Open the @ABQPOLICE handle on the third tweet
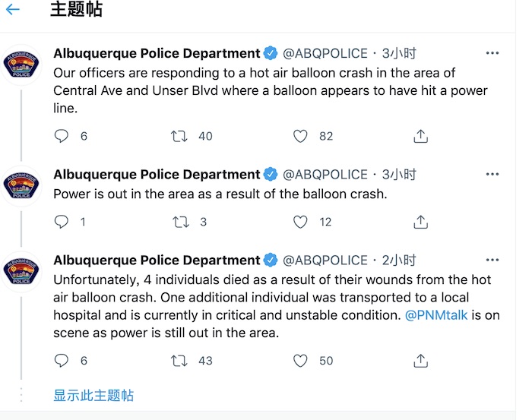Screen dimensions: 532x420 pos(325,260)
